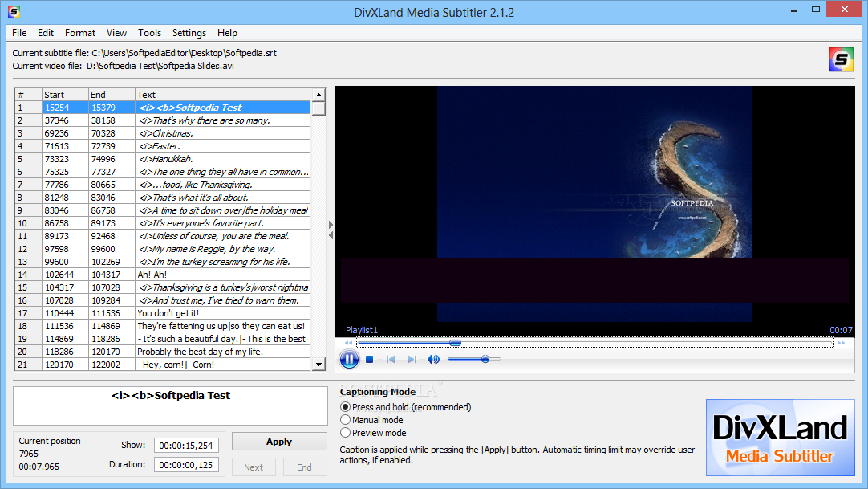Select row '- Hey, corn! |- Corn!'
Image resolution: width=868 pixels, height=489 pixels.
(x=163, y=365)
